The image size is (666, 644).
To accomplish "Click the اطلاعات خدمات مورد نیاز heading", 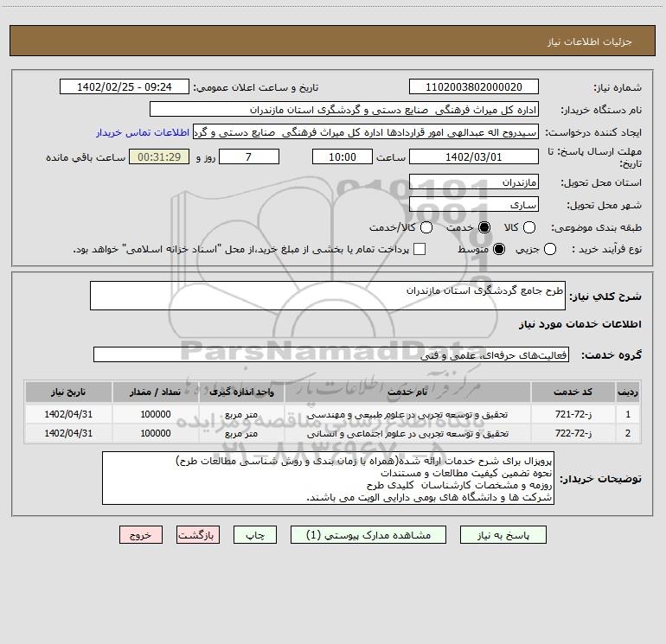I will coord(580,324).
